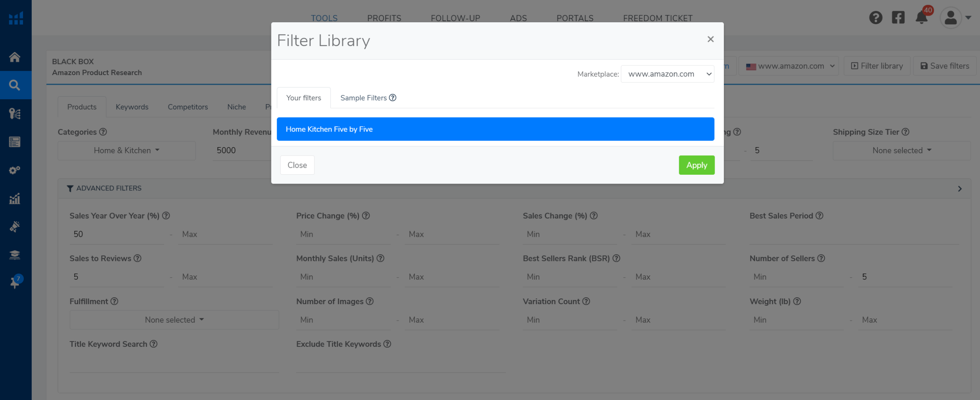The image size is (980, 400).
Task: Collapse the Advanced Filters chevron arrow
Action: [x=960, y=189]
